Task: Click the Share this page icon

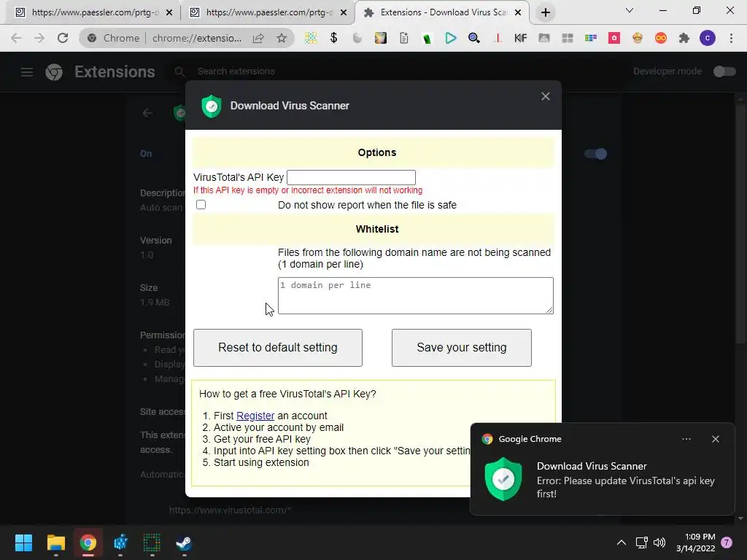Action: click(258, 38)
